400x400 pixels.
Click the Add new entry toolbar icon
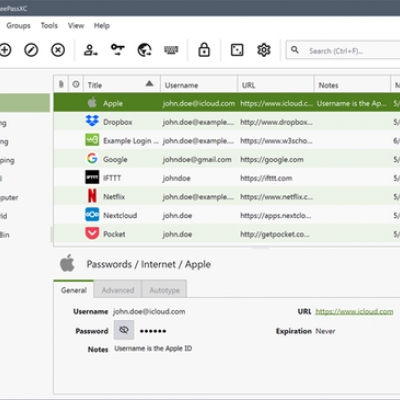(5, 50)
